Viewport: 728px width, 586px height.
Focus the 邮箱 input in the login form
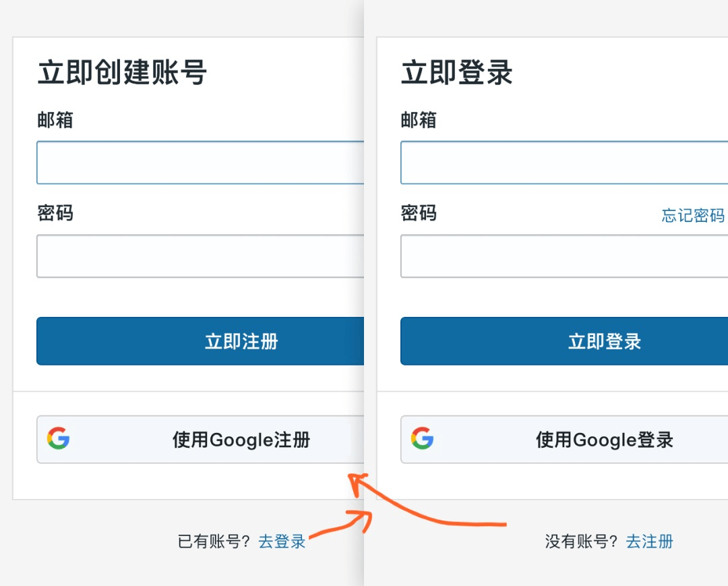tap(564, 163)
